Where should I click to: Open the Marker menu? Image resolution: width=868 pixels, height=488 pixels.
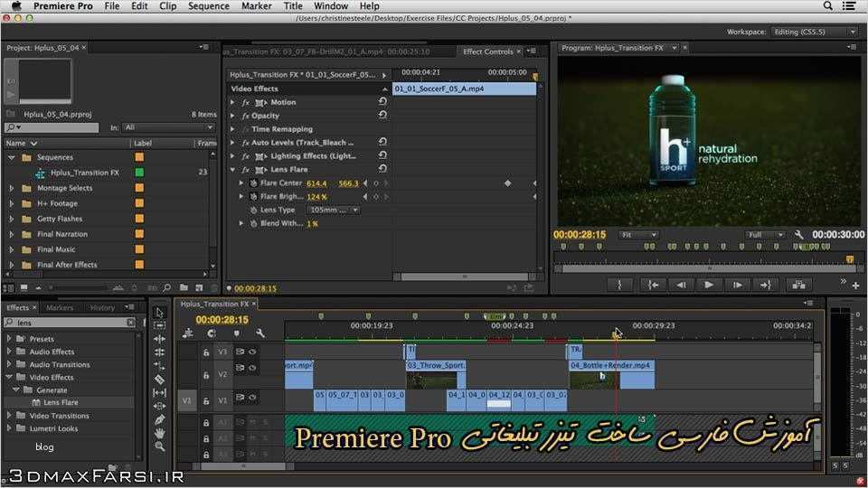256,6
